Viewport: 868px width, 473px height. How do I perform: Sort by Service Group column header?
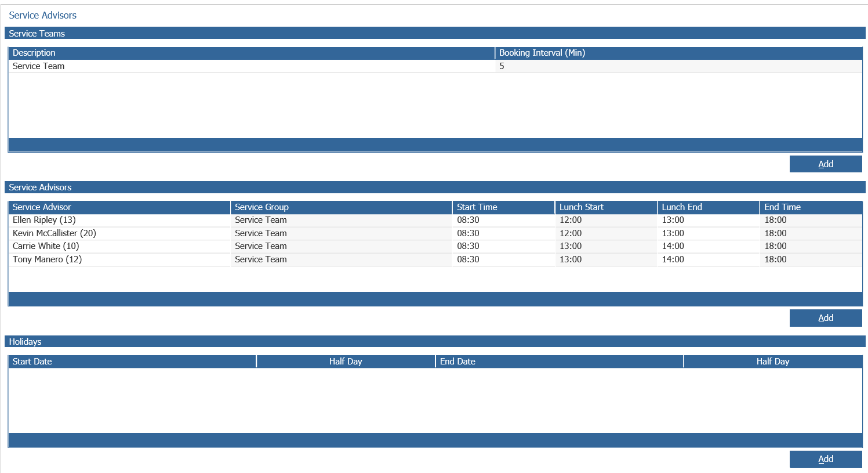tap(342, 207)
